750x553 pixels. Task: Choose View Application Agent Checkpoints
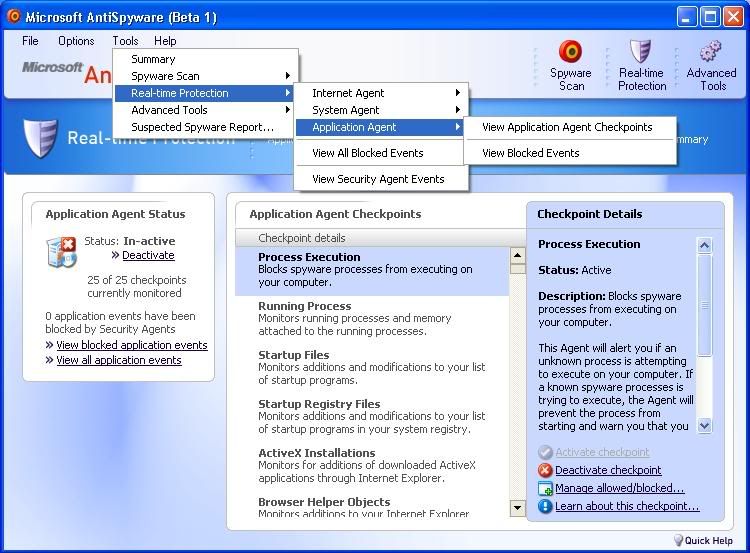pos(570,127)
